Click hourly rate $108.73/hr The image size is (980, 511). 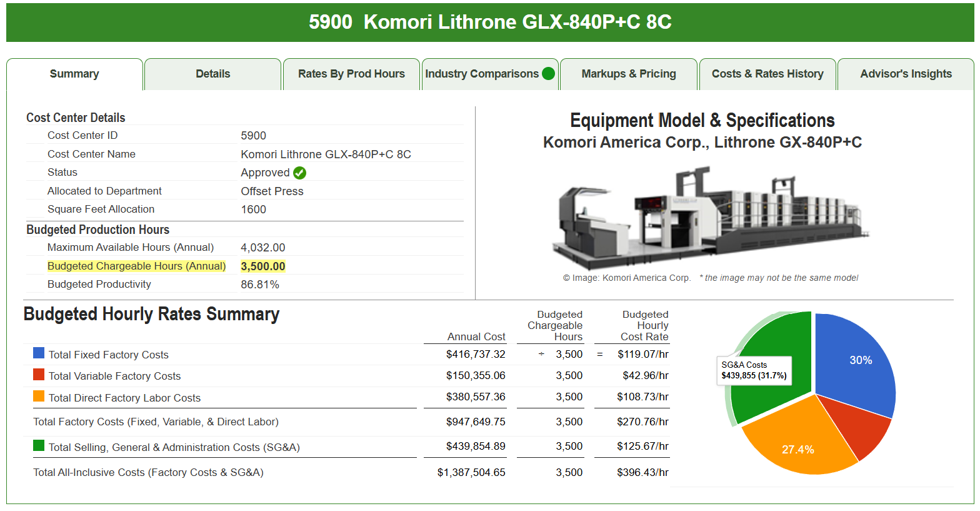643,397
